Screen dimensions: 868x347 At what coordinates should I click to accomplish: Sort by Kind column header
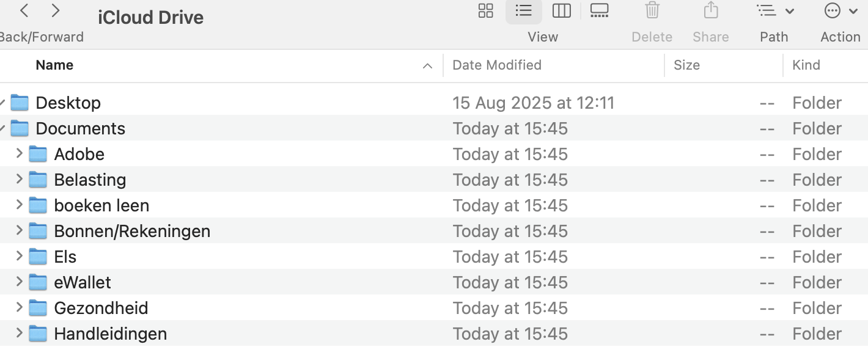806,65
